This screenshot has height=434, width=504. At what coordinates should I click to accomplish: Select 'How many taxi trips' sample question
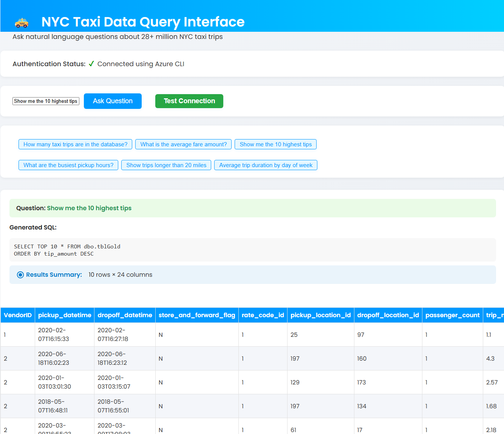[x=75, y=144]
